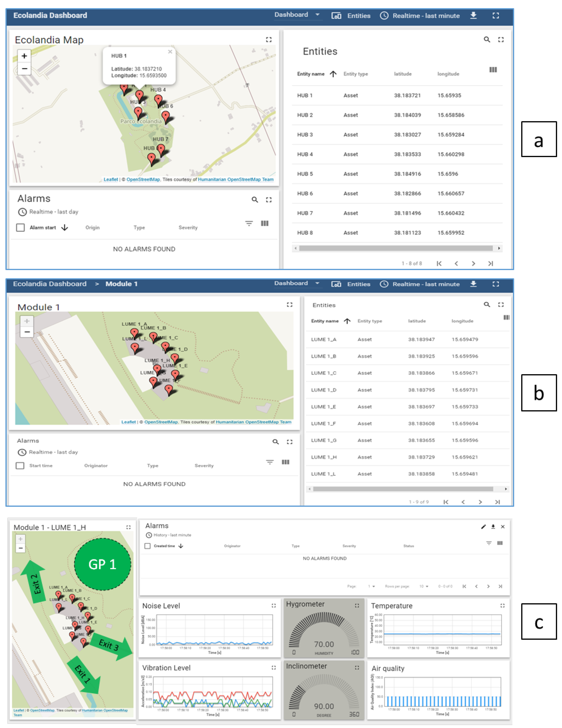Screen dimensions: 562x728
Task: Click the edit pencil icon in the LUME 1_H Alarms panel
Action: (x=483, y=527)
